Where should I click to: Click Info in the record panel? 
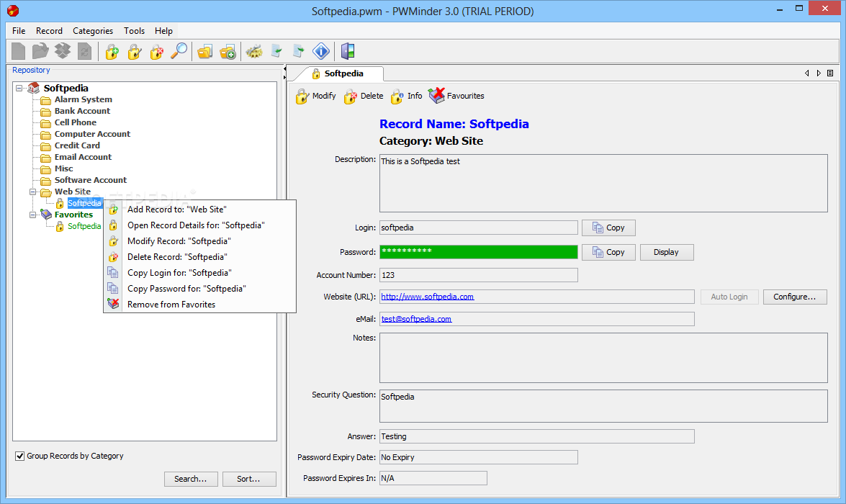(407, 96)
